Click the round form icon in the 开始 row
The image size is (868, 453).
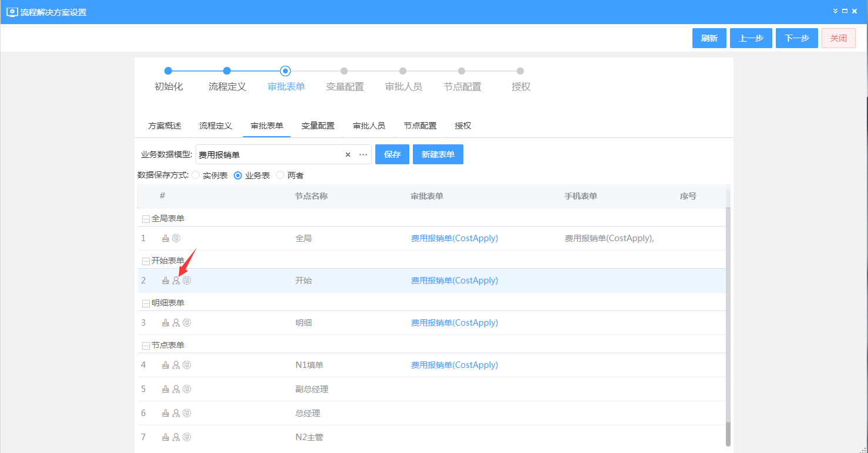click(187, 280)
